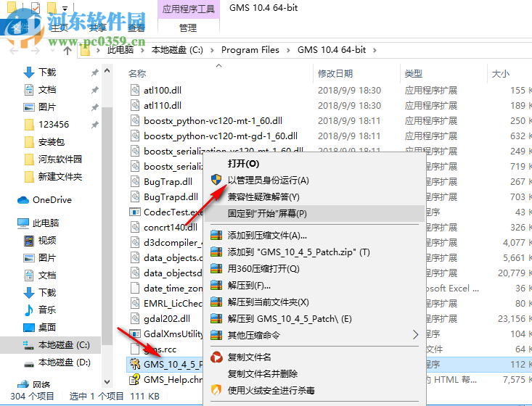Click the gdal202.dll file icon
The image size is (532, 406).
point(135,318)
